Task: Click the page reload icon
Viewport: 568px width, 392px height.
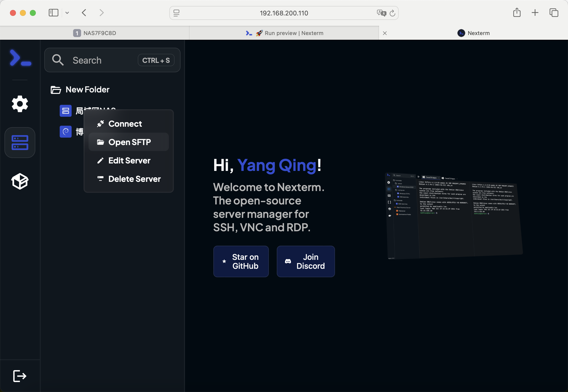Action: tap(392, 13)
